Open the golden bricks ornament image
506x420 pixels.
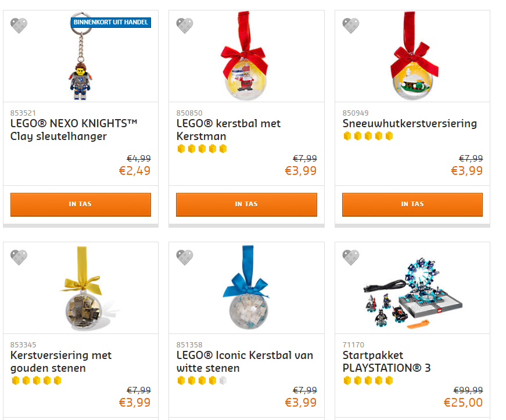pyautogui.click(x=84, y=288)
